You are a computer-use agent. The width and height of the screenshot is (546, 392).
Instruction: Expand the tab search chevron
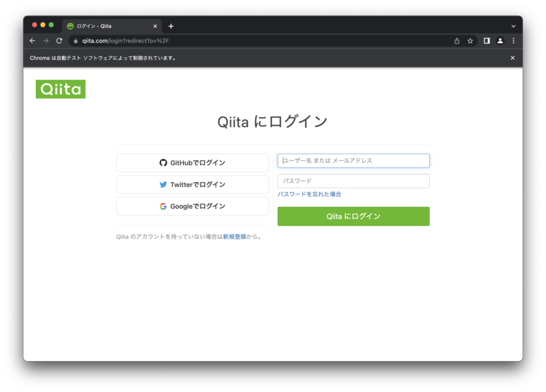(513, 26)
